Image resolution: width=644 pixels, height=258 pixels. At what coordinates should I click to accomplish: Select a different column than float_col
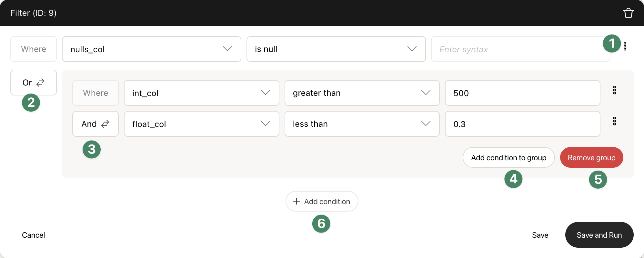[201, 124]
